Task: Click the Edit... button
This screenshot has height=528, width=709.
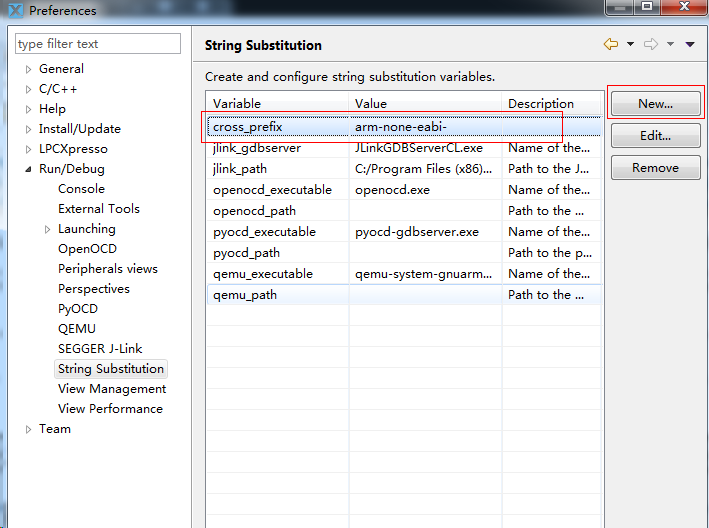Action: click(x=656, y=136)
